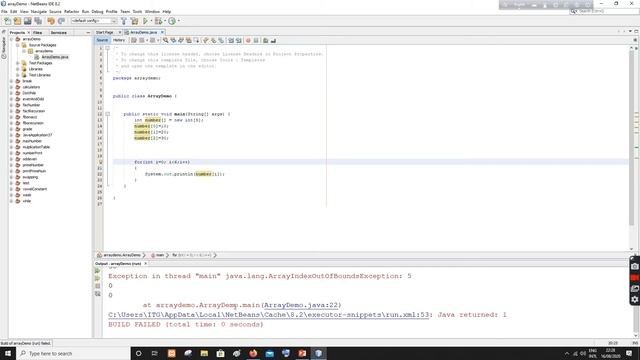Click the red Start Macro Recording icon
Viewport: 640px width, 360px height.
pos(248,40)
